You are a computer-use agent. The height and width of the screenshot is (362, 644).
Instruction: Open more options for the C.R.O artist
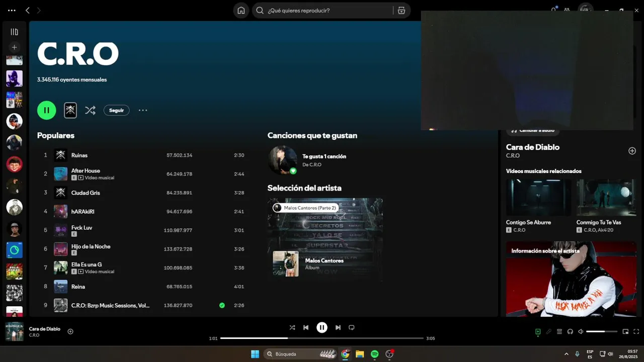coord(143,110)
